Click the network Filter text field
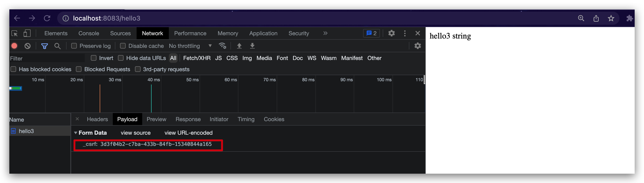 pyautogui.click(x=47, y=59)
